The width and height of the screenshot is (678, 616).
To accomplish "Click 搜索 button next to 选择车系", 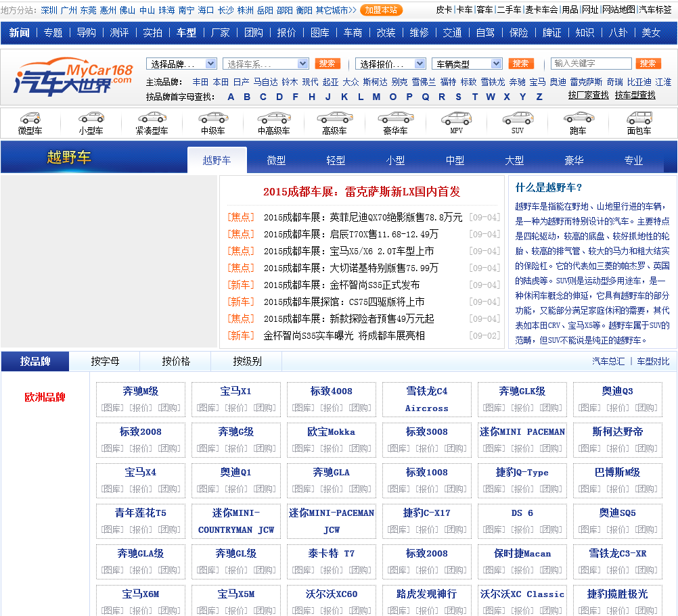I will coord(327,64).
